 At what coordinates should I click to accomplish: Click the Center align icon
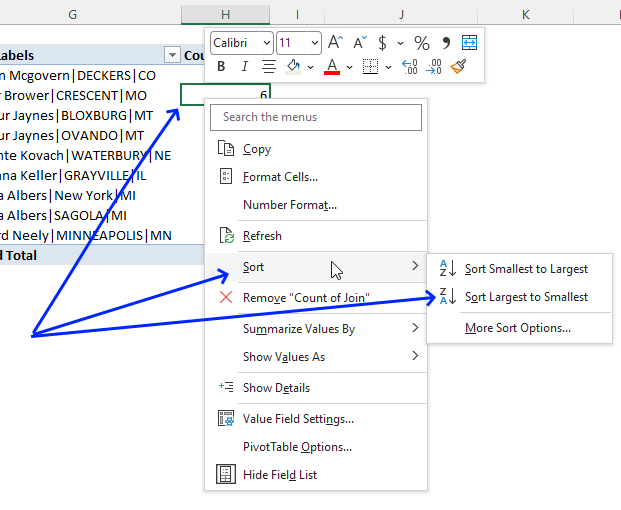pyautogui.click(x=268, y=67)
